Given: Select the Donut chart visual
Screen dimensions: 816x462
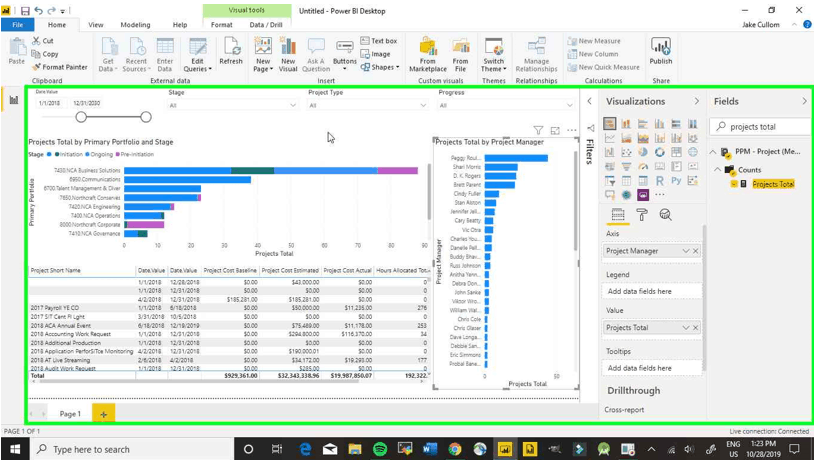Looking at the screenshot, I should point(660,152).
